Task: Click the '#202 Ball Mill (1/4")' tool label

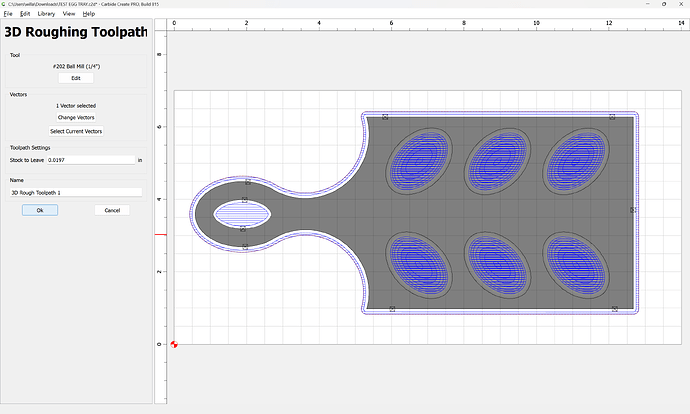Action: tap(76, 66)
